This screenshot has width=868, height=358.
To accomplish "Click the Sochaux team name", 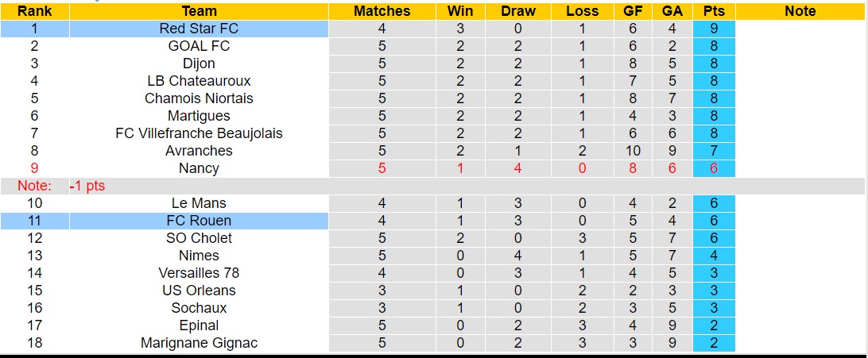I will tap(199, 308).
